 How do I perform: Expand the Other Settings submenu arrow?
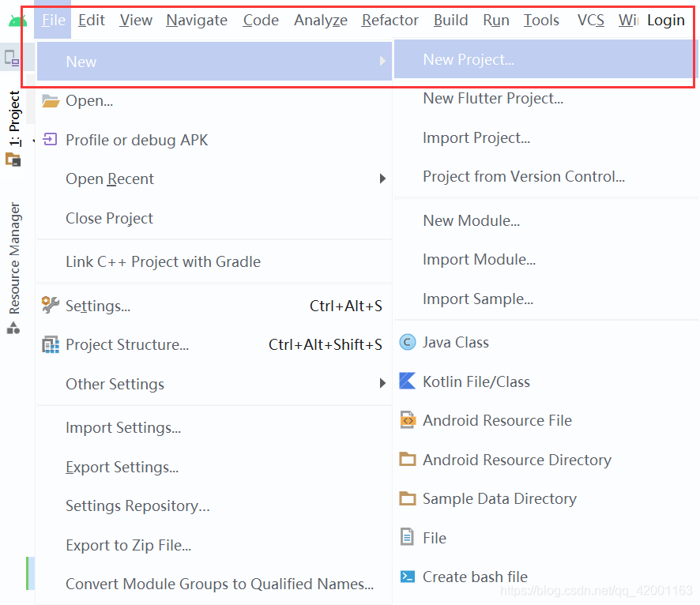382,383
